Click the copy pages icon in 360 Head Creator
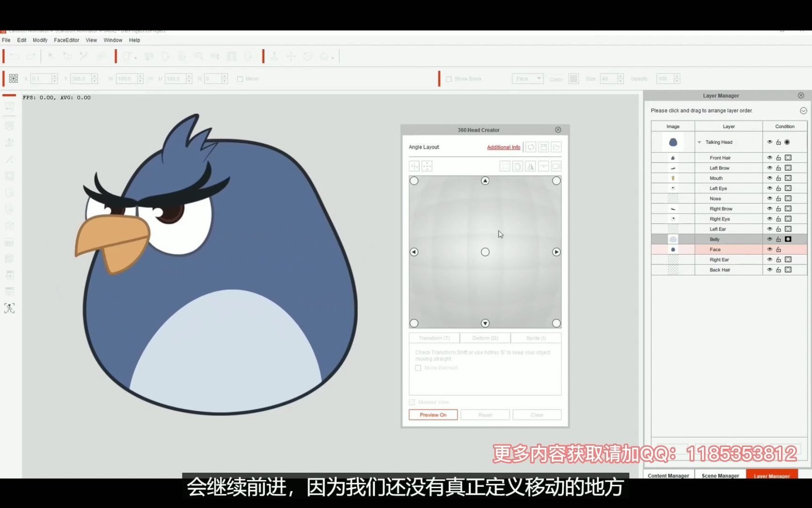Screen dimensions: 812x508 pos(518,166)
